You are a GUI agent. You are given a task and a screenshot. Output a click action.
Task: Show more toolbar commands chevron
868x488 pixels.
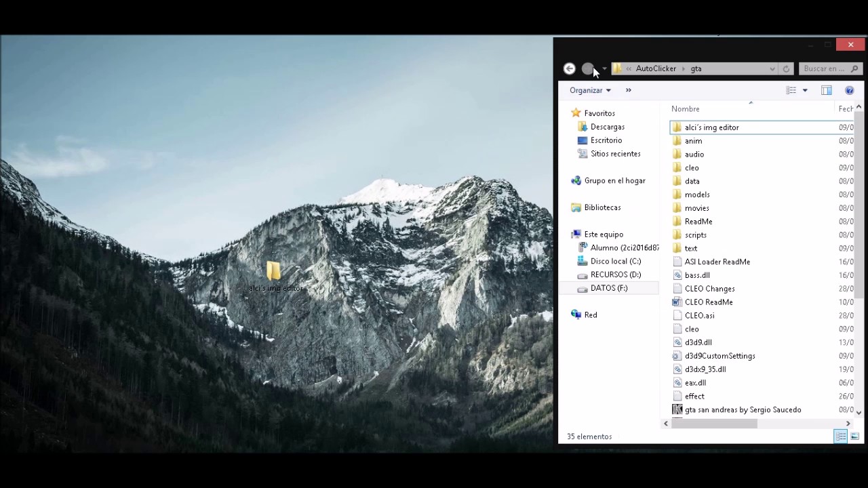pos(628,90)
